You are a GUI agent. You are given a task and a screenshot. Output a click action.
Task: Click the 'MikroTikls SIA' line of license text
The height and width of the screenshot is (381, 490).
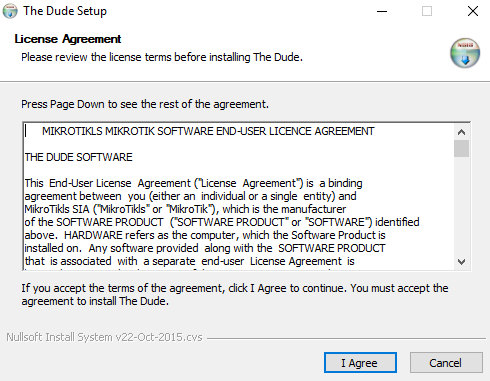coord(185,209)
